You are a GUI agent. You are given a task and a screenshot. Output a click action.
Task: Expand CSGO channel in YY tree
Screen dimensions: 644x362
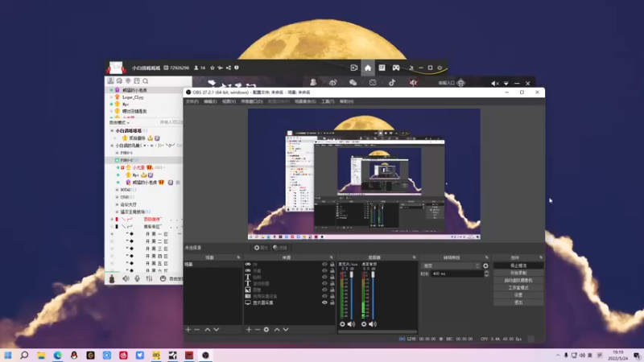117,197
